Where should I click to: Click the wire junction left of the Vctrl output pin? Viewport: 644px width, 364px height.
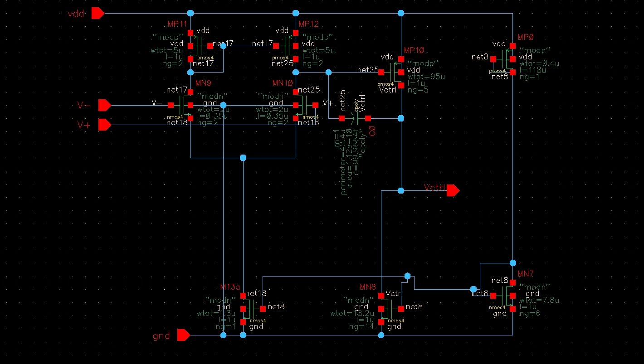pyautogui.click(x=400, y=190)
